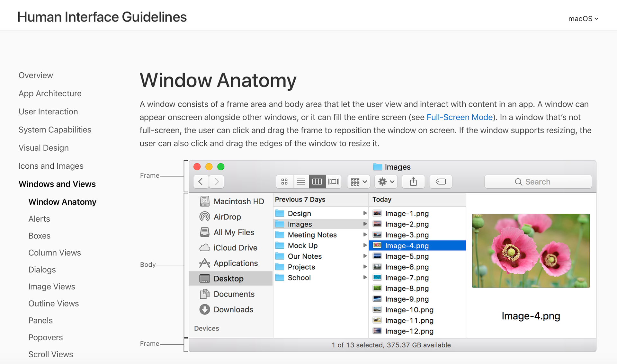617x364 pixels.
Task: Click the Finder back arrow button
Action: coord(201,182)
